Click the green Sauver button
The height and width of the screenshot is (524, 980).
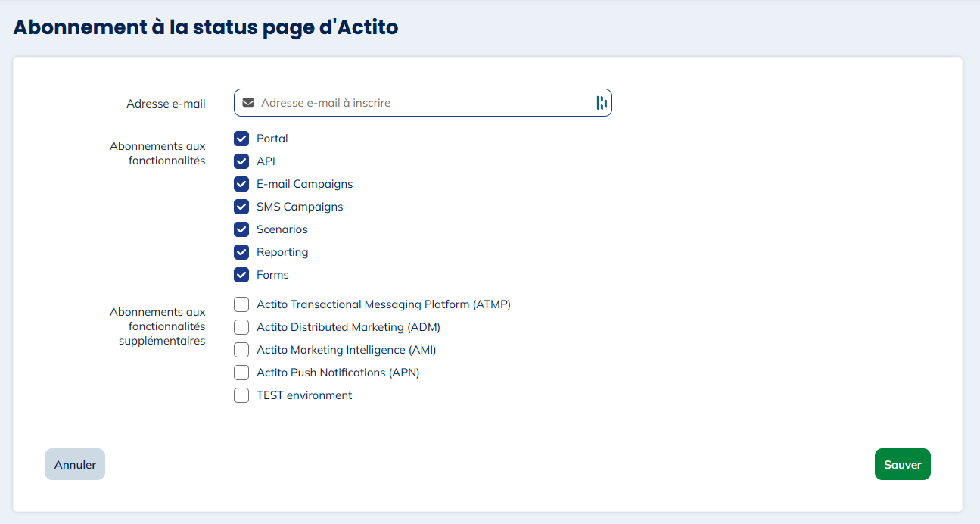click(x=902, y=465)
